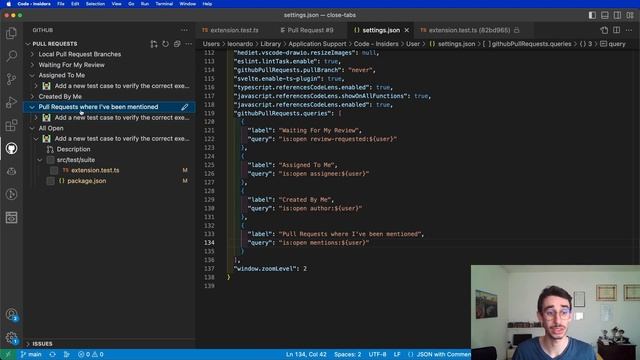The width and height of the screenshot is (640, 360).
Task: Open the Help menu
Action: 207,4
